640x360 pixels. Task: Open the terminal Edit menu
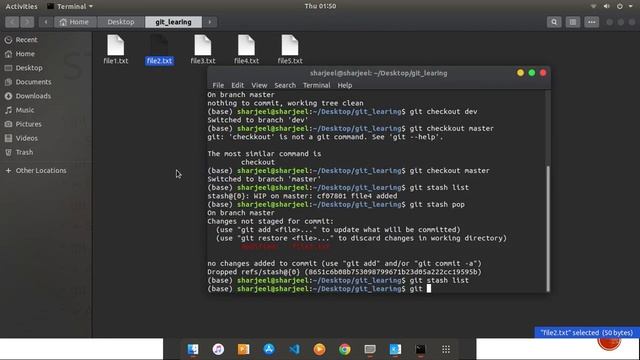pos(238,85)
